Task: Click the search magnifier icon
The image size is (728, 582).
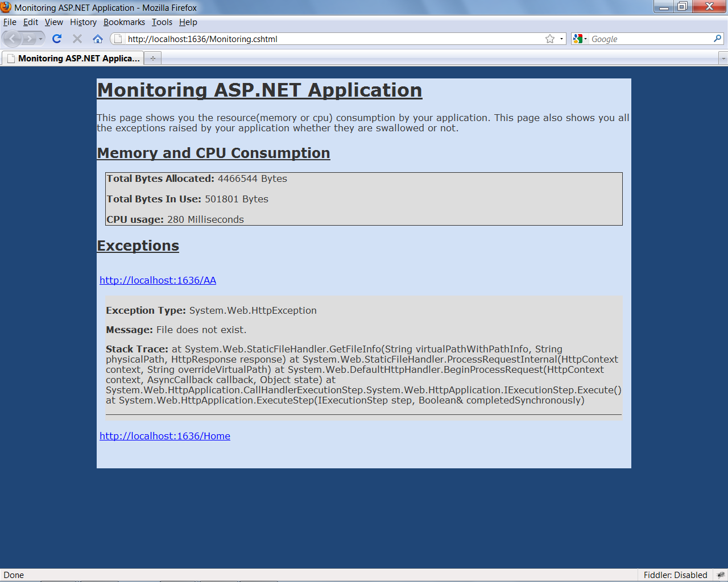Action: coord(717,39)
